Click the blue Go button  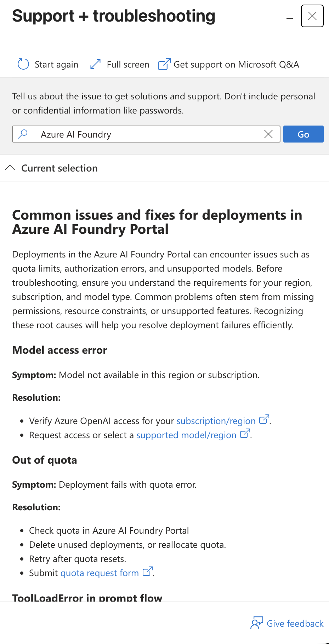pos(304,134)
